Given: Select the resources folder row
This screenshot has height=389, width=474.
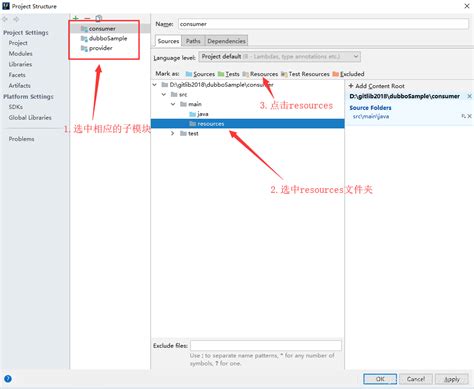Looking at the screenshot, I should pos(248,124).
